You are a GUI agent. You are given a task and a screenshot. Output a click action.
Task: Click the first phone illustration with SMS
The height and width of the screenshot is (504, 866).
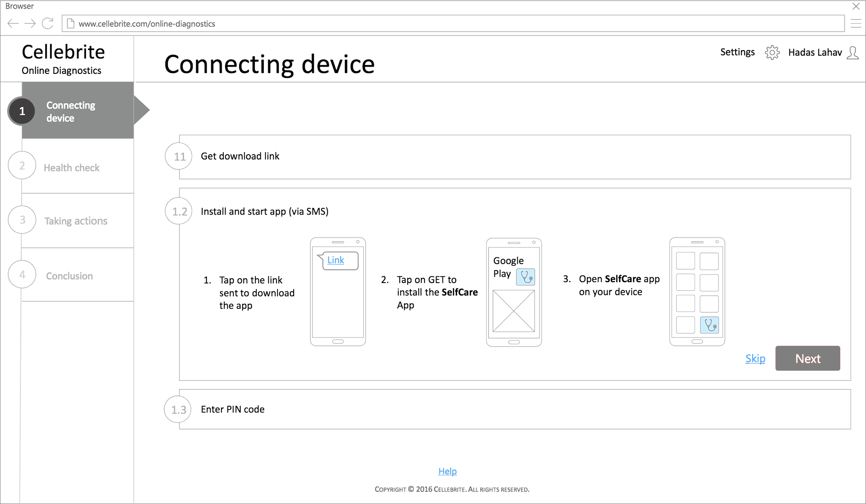[x=338, y=292]
